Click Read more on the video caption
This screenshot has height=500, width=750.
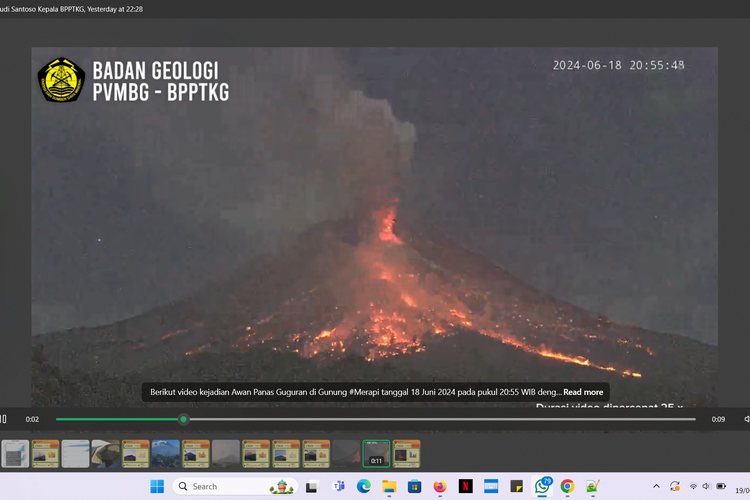click(x=583, y=392)
